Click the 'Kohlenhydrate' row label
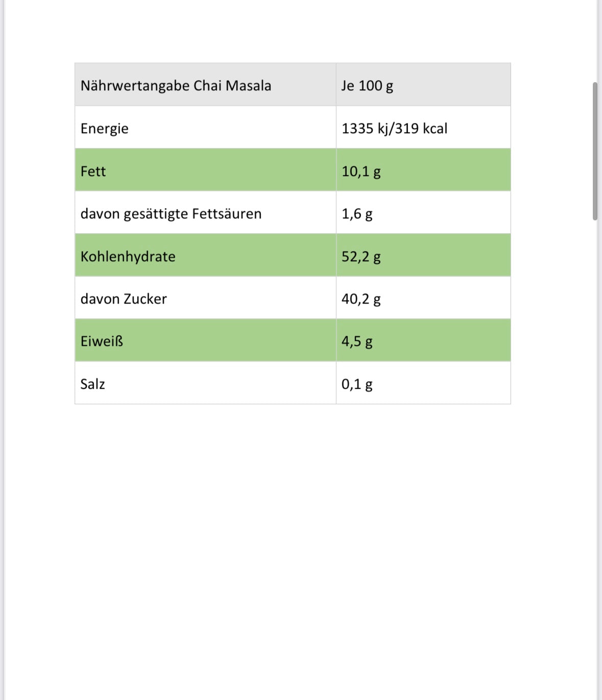 [x=128, y=257]
